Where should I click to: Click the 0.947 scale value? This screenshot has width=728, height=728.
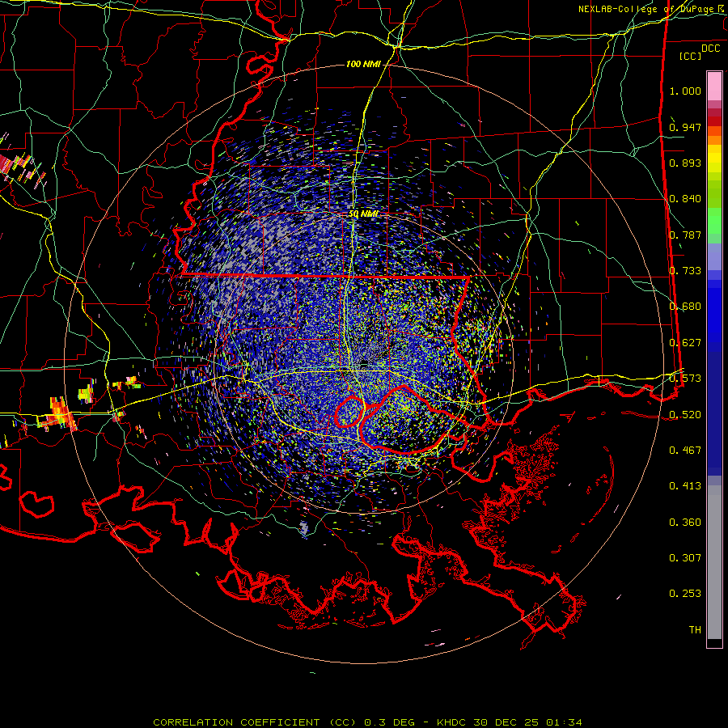[x=685, y=127]
